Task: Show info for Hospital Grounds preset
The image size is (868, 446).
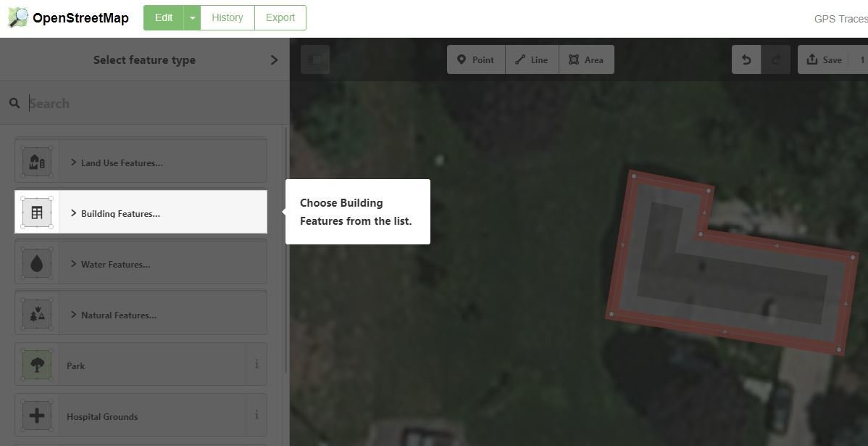Action: (257, 415)
